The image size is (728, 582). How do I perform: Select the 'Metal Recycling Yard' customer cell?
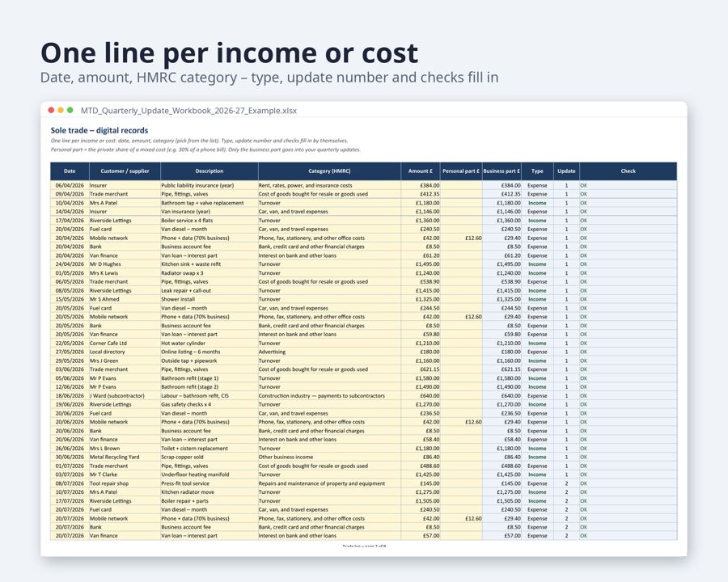click(x=125, y=458)
